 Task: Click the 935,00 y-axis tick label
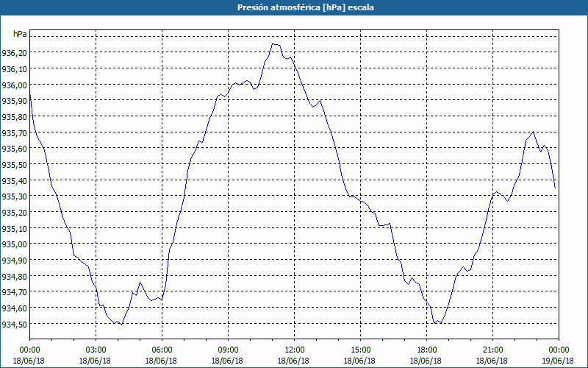15,244
